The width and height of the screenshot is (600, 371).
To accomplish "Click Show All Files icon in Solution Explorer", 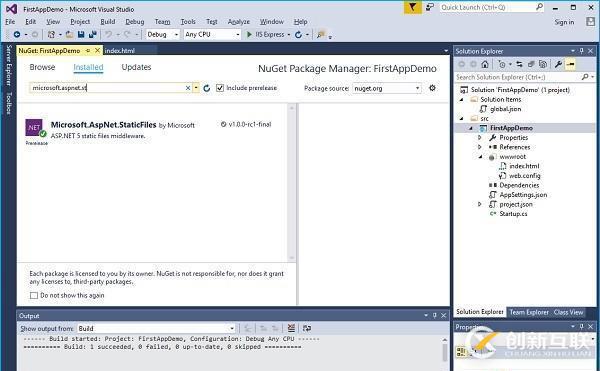I will point(543,64).
